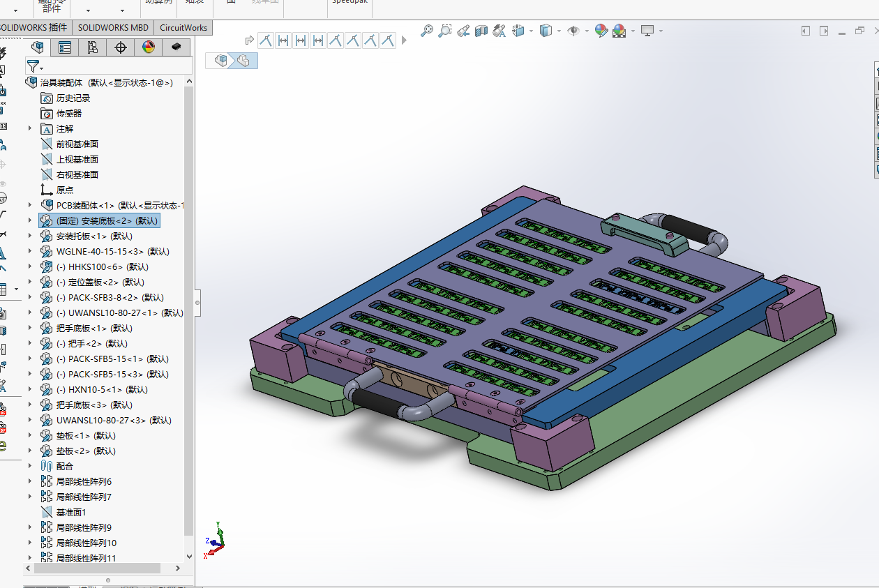The height and width of the screenshot is (588, 879).
Task: Click the Section View icon
Action: (481, 31)
